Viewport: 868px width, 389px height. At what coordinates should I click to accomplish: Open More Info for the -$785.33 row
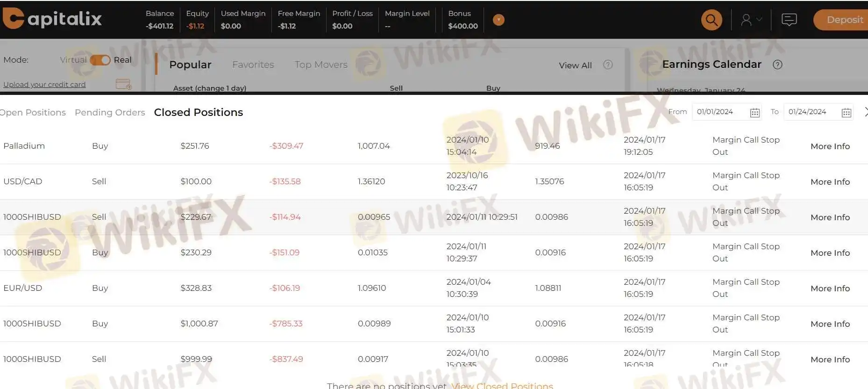830,324
